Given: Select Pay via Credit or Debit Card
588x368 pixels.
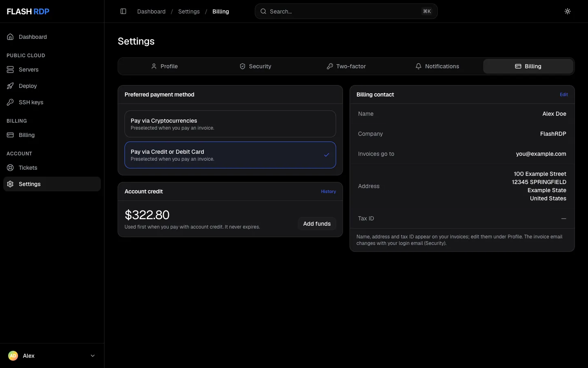Looking at the screenshot, I should [230, 155].
